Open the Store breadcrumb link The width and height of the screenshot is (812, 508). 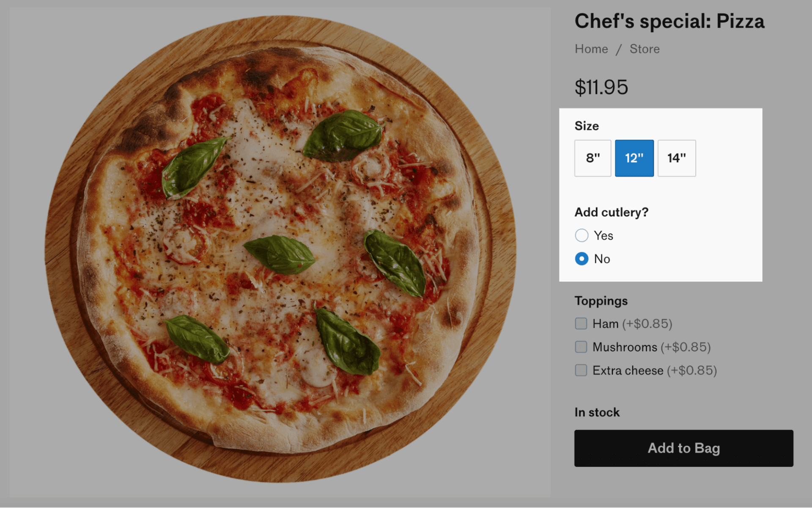tap(644, 49)
